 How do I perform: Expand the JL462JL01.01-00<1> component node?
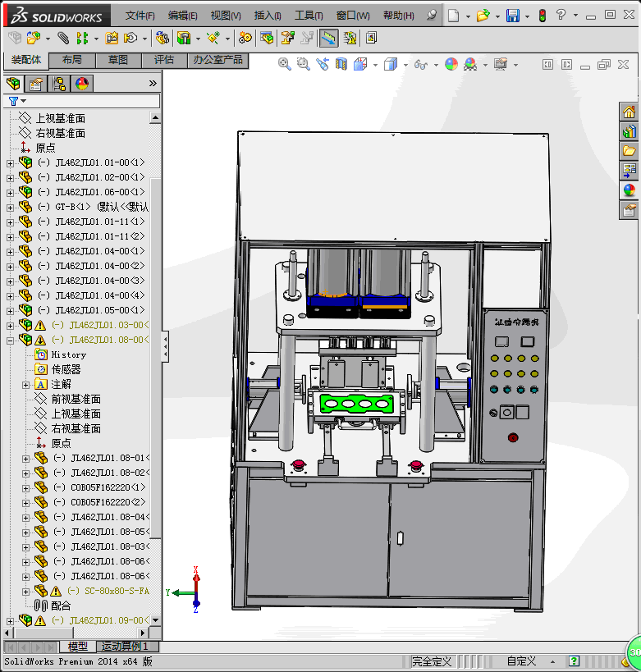tap(10, 162)
